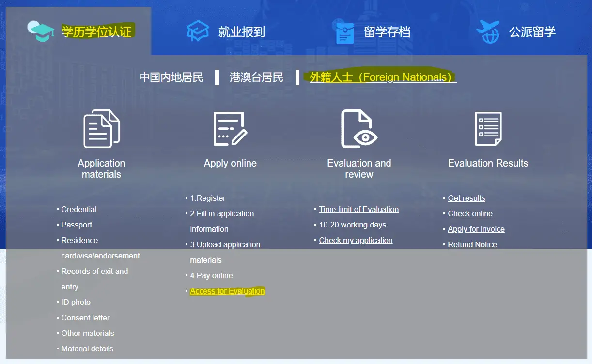
Task: Click the Evaluation Results list icon
Action: click(x=488, y=128)
